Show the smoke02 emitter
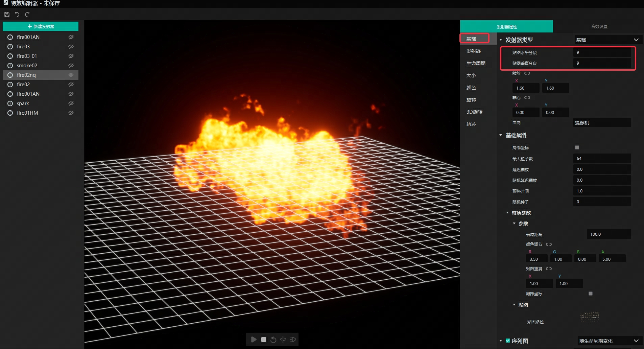Screen dimensions: 644x349 [71, 66]
